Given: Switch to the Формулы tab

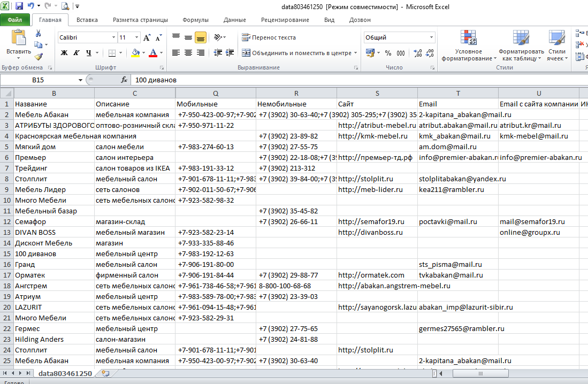Looking at the screenshot, I should tap(195, 20).
